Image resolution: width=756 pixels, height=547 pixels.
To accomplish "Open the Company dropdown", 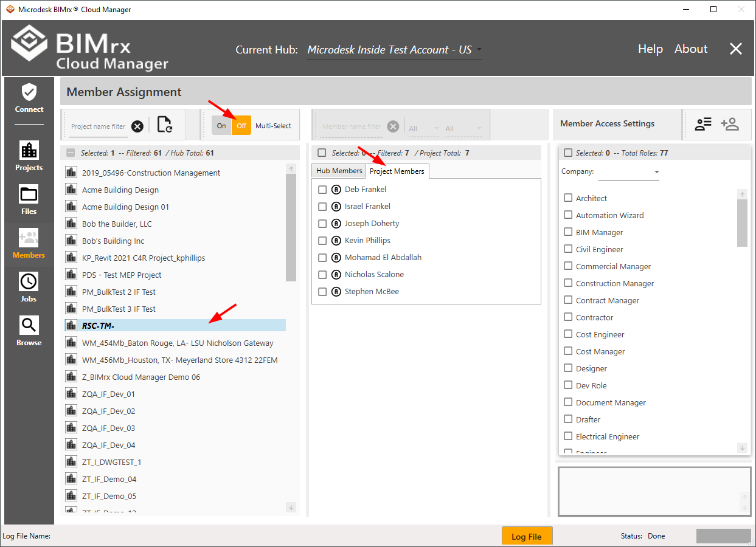I will click(x=629, y=173).
